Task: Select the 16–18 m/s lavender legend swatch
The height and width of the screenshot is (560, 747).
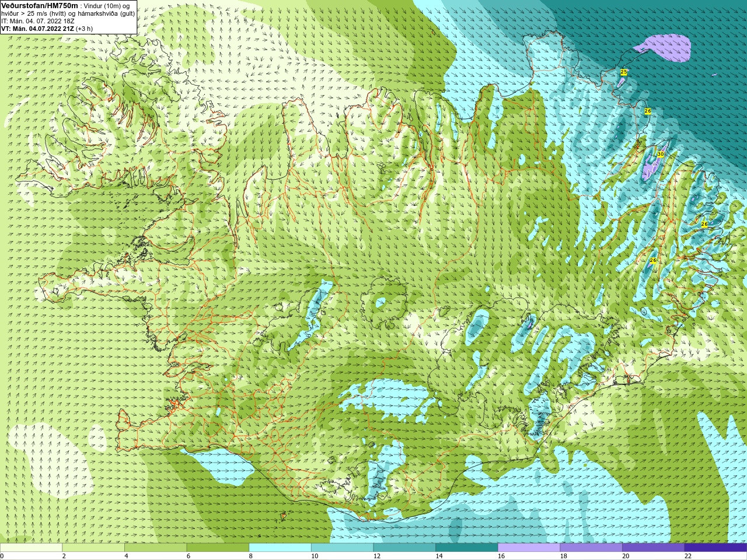Action: click(x=529, y=548)
